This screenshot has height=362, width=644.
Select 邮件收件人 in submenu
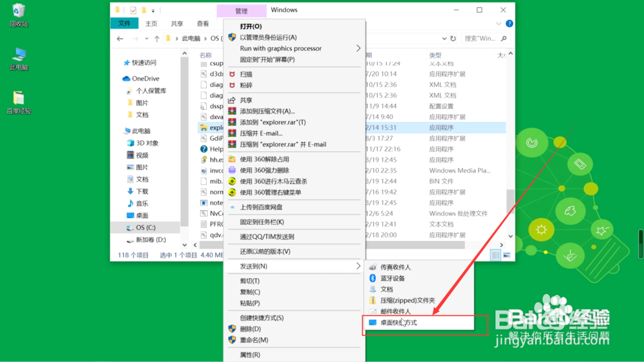(419, 312)
